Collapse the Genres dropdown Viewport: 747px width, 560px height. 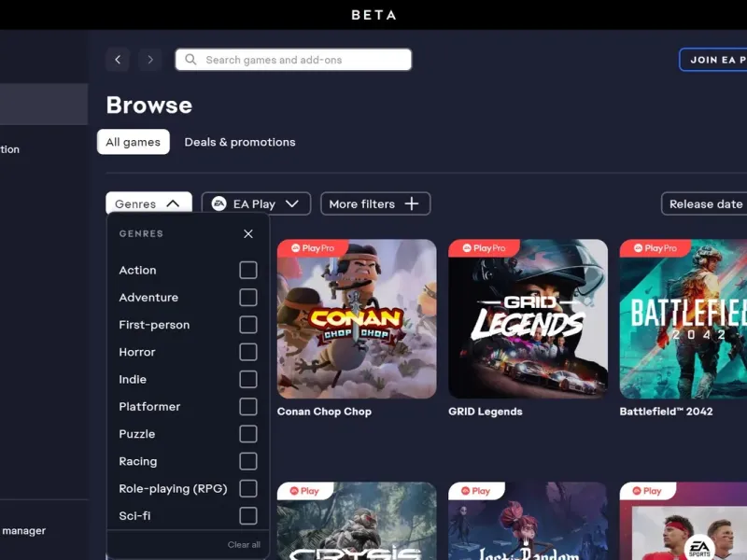(148, 203)
